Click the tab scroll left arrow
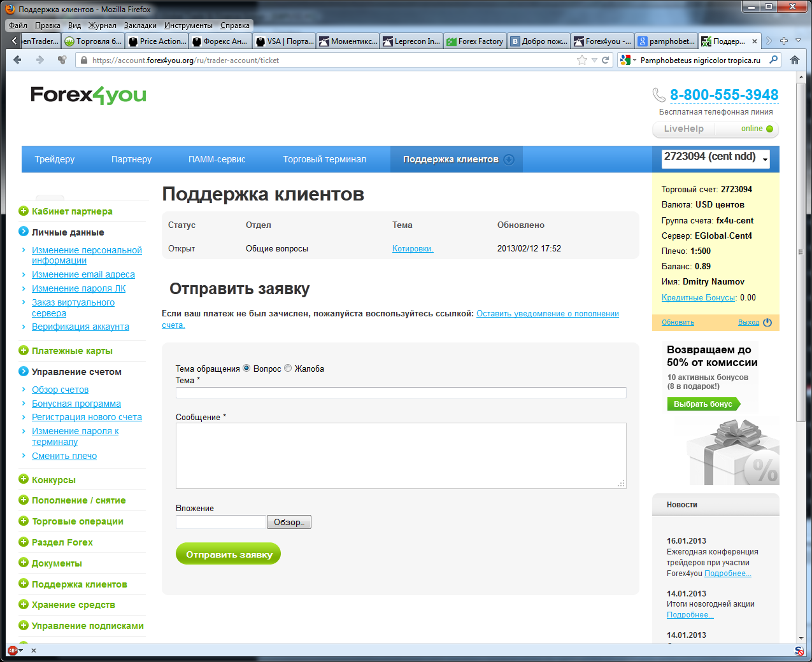Screen dimensions: 812x662 click(x=15, y=41)
